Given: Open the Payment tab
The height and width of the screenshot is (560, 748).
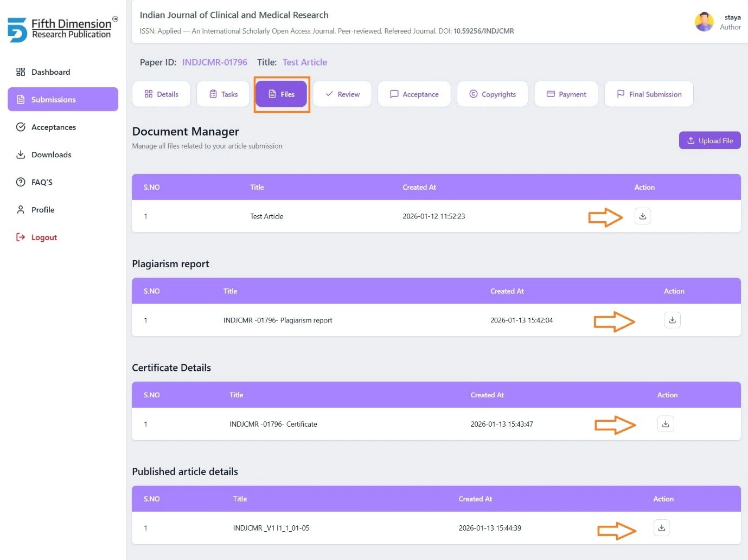Looking at the screenshot, I should [566, 94].
